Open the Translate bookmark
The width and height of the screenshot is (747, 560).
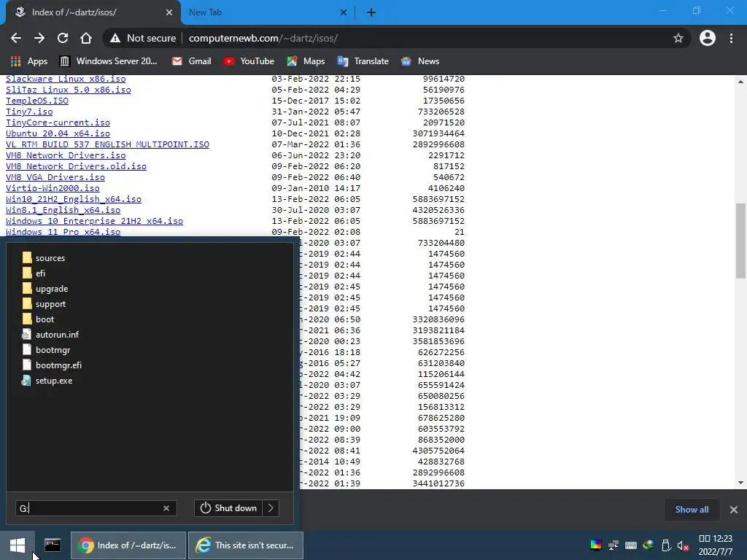click(x=363, y=61)
